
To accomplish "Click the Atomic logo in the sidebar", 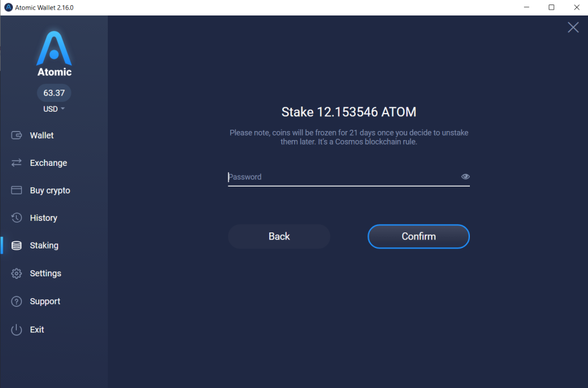I will click(54, 54).
